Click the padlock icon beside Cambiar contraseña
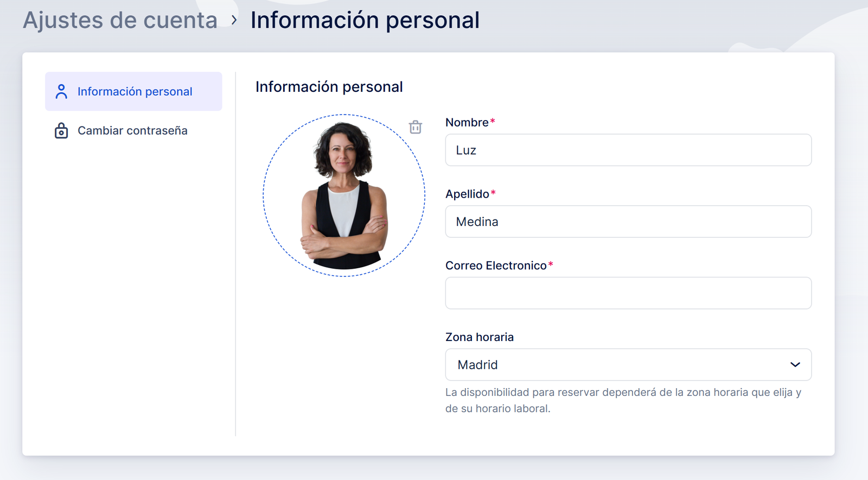Viewport: 868px width, 480px height. [61, 131]
